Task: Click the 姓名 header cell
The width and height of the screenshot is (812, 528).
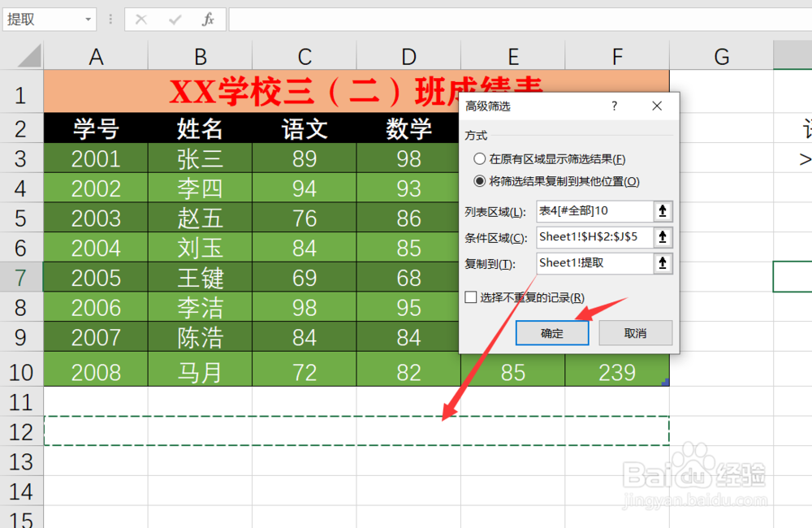Action: (x=201, y=128)
